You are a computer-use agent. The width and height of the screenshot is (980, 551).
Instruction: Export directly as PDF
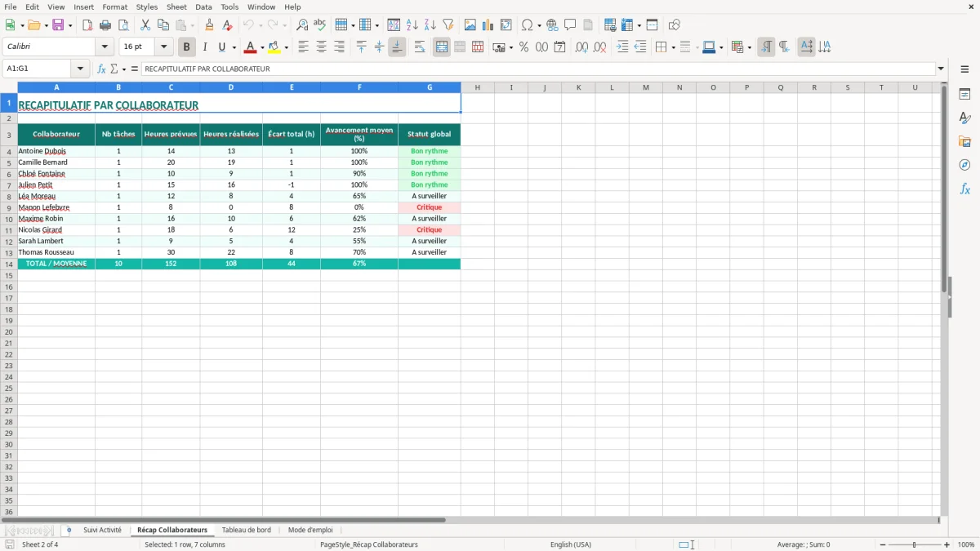[87, 25]
